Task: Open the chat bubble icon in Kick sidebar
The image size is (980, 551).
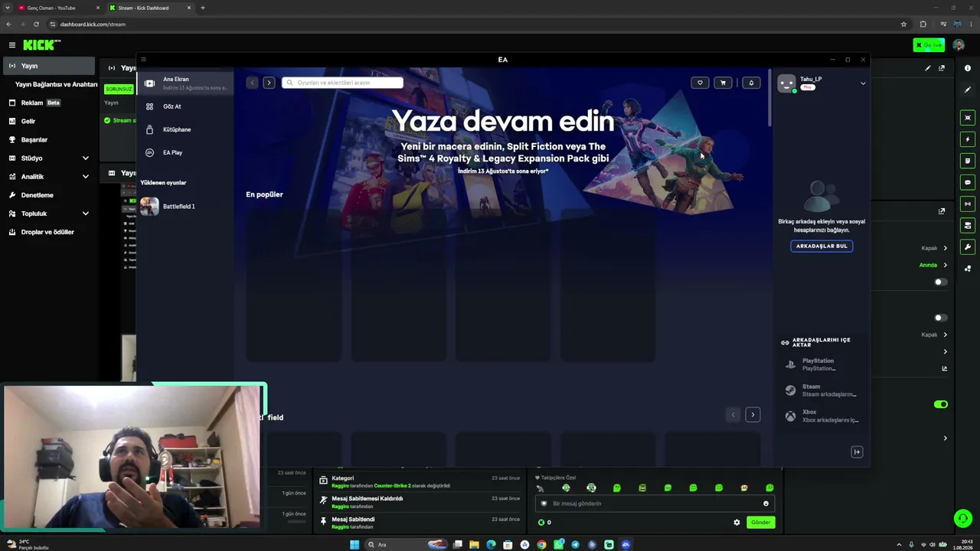Action: 968,182
